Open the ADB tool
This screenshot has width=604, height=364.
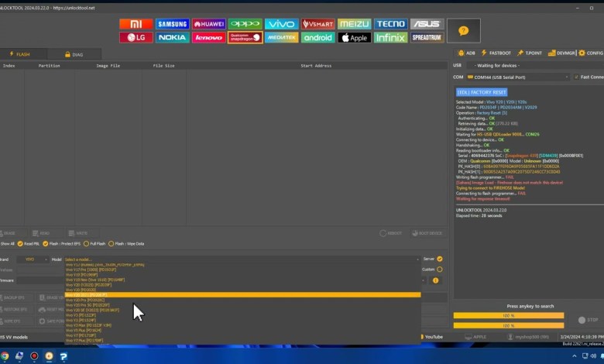point(466,53)
